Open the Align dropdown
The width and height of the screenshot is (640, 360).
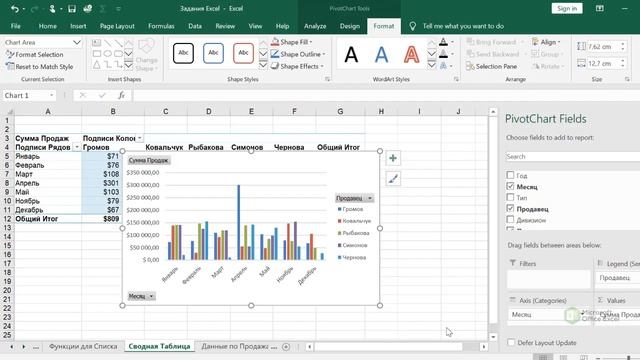559,42
